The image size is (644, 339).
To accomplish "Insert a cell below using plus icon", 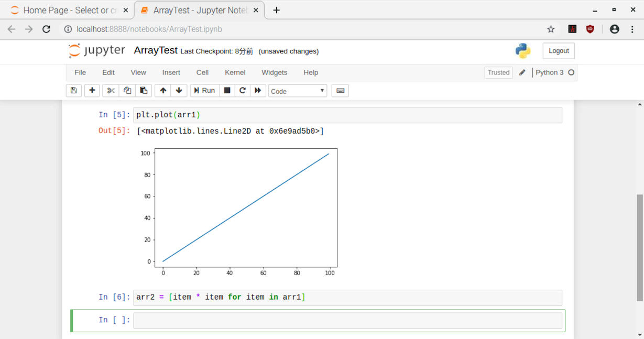I will pyautogui.click(x=92, y=91).
